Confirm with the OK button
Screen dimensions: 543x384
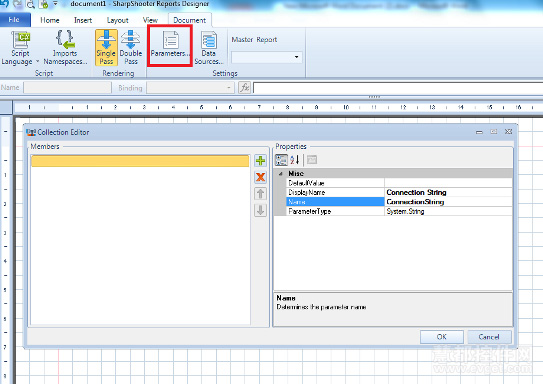coord(442,337)
